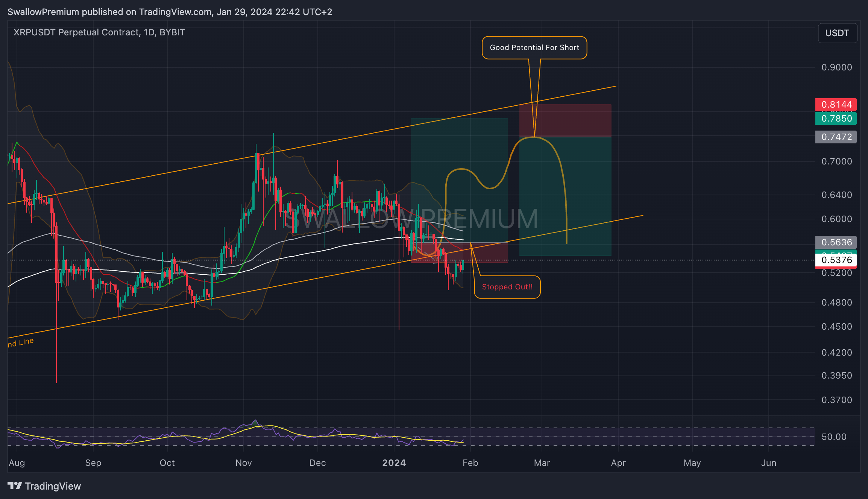Click the SwallowPremium published header text
This screenshot has width=868, height=499.
pos(170,12)
